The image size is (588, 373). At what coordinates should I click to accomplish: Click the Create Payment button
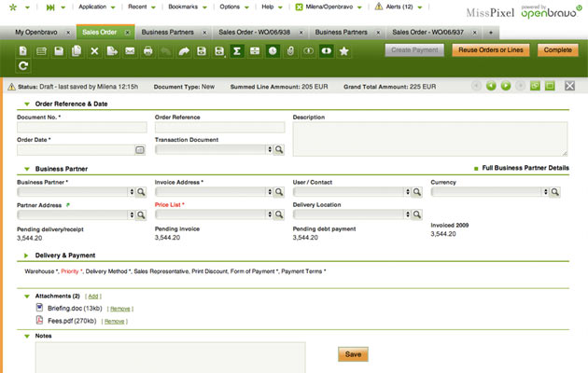tap(414, 49)
